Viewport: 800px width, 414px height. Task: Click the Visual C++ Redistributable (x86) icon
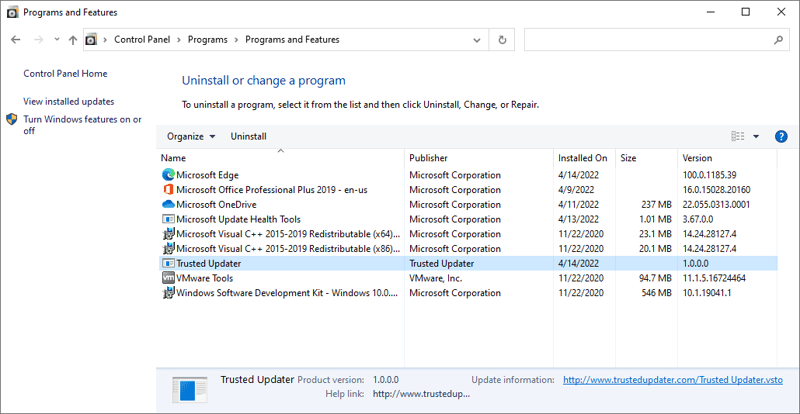click(168, 249)
